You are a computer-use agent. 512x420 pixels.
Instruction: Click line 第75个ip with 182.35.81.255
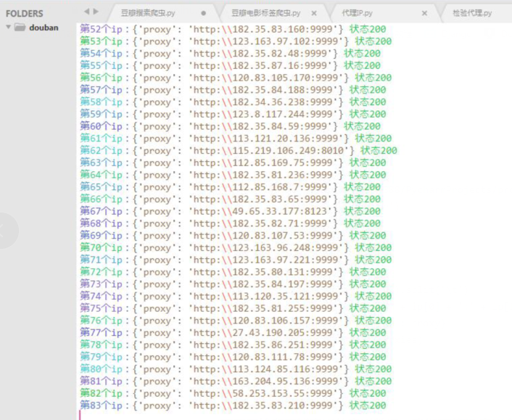pyautogui.click(x=233, y=308)
